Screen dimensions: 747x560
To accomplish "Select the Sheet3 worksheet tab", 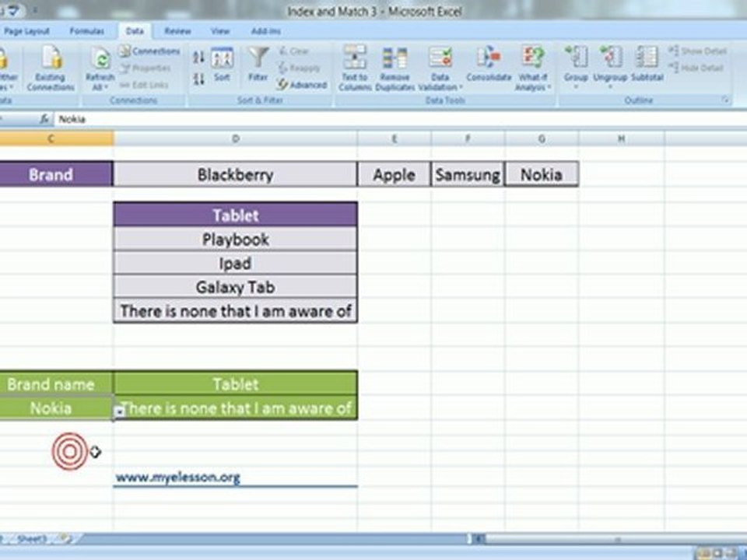I will [31, 538].
